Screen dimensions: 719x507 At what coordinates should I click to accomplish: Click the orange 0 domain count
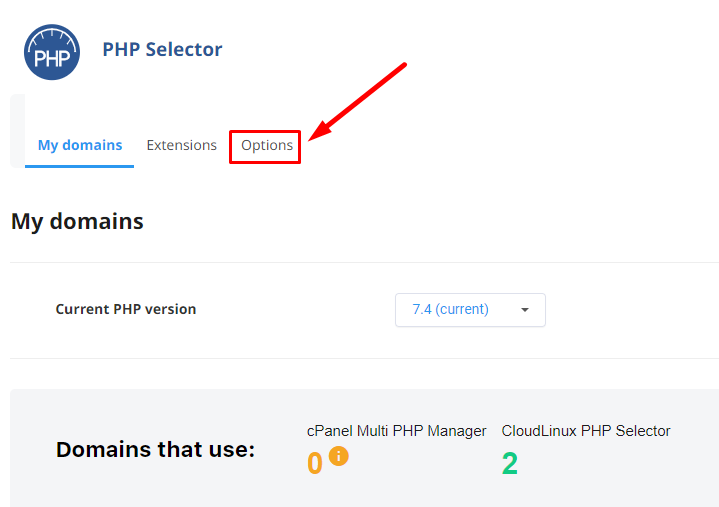(x=315, y=463)
